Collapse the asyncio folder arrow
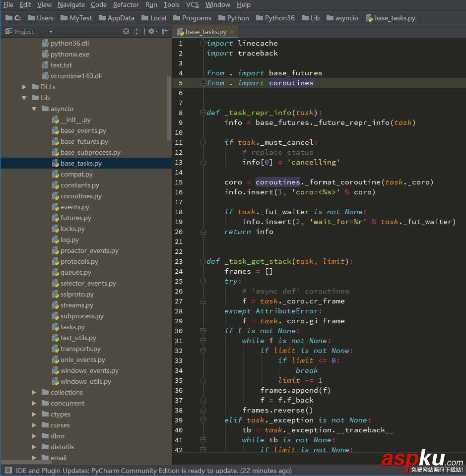 [x=34, y=109]
